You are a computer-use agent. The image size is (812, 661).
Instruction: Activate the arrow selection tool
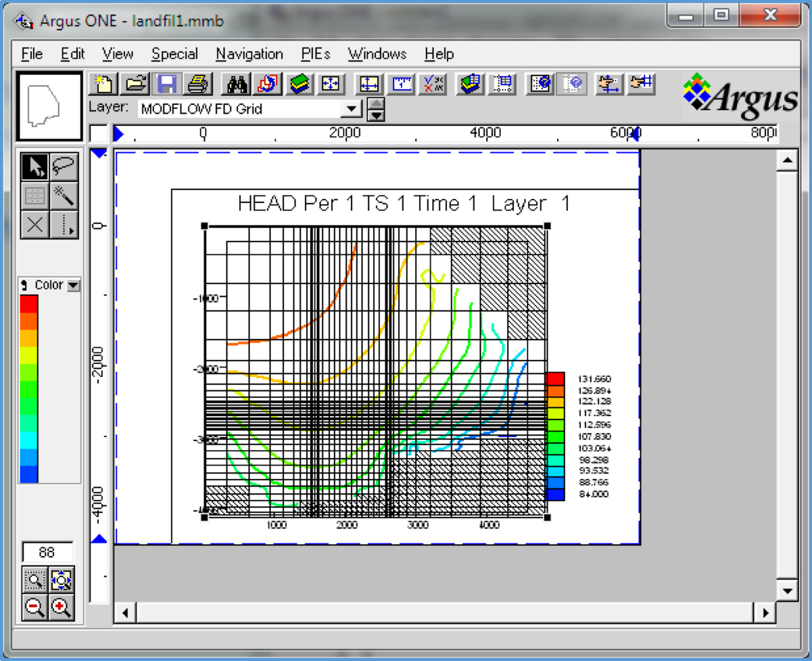click(x=35, y=166)
